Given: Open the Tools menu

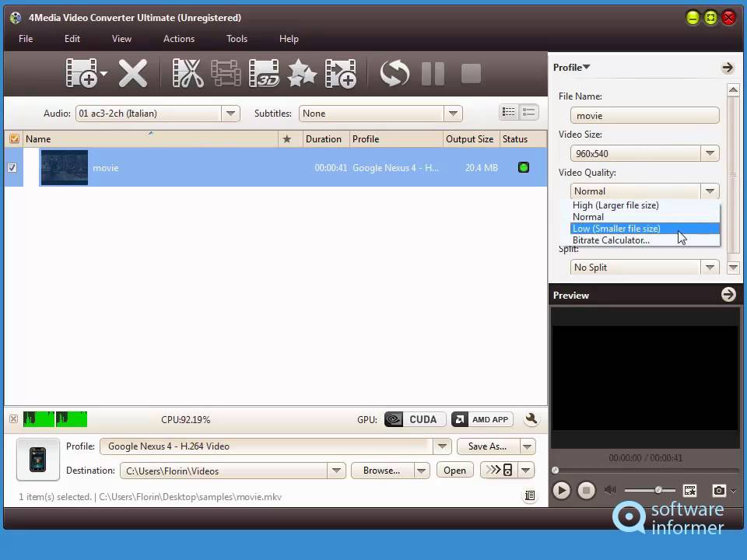Looking at the screenshot, I should [x=237, y=39].
